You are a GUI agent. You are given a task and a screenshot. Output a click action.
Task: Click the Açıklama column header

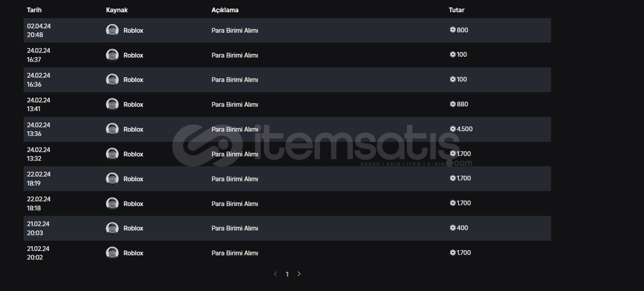(x=225, y=10)
